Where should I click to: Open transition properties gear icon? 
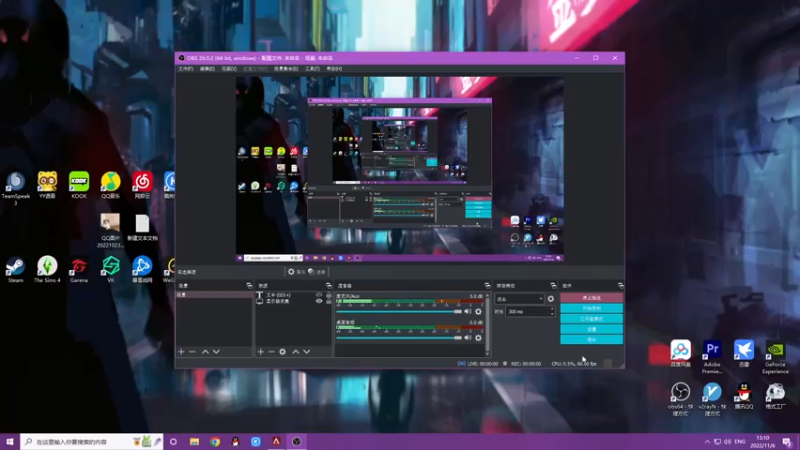551,299
